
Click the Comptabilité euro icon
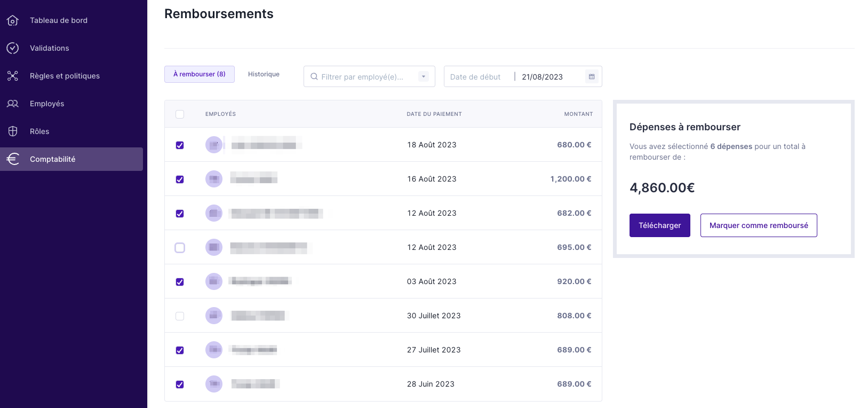(13, 159)
